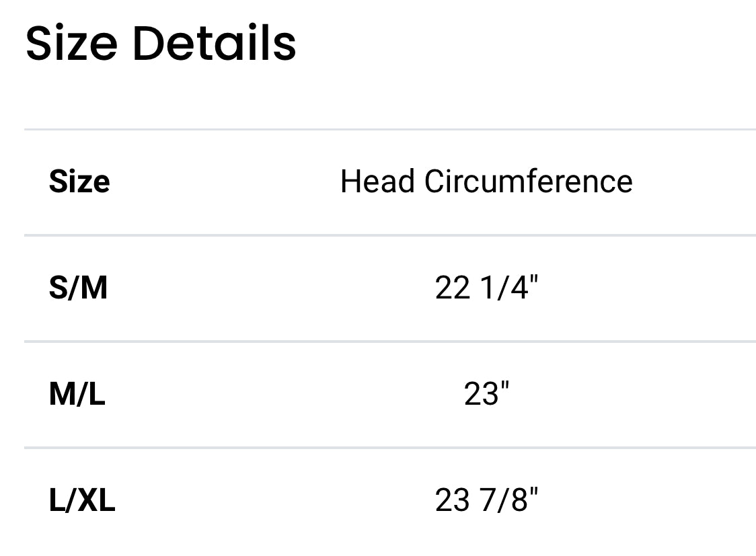Click the 7/8 fraction in the L/XL row
Image resolution: width=756 pixels, height=556 pixels.
(x=504, y=500)
